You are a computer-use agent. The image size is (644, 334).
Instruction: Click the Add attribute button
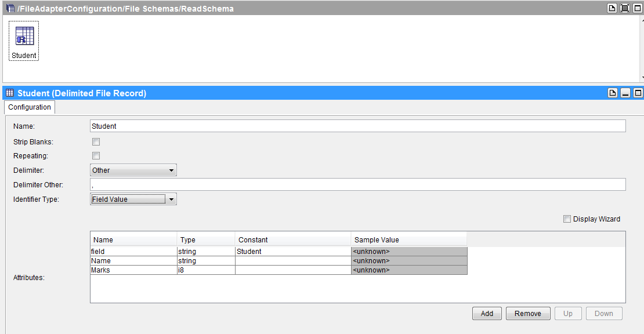point(487,314)
